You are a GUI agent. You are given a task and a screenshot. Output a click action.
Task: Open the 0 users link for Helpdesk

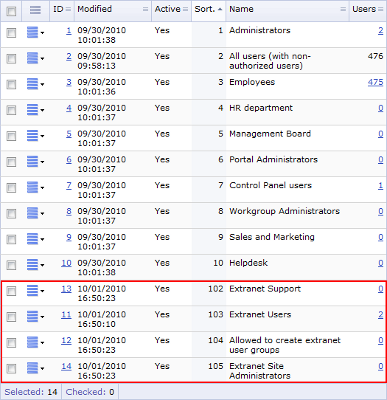(x=380, y=263)
